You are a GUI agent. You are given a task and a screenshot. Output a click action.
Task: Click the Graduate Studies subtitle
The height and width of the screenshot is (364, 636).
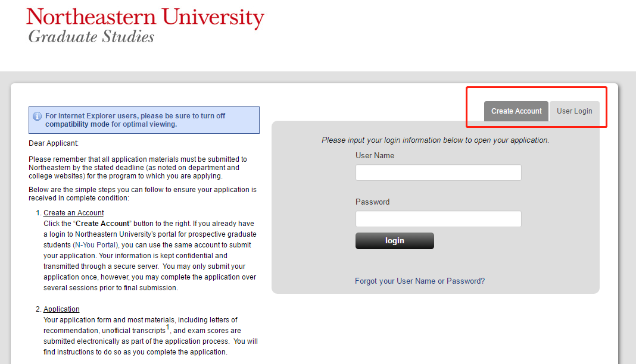(x=91, y=37)
